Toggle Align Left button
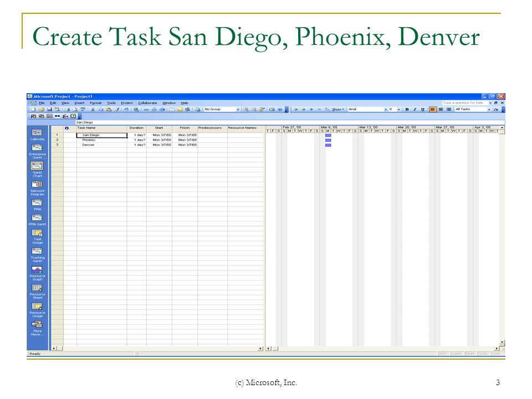The height and width of the screenshot is (399, 532). coord(433,109)
